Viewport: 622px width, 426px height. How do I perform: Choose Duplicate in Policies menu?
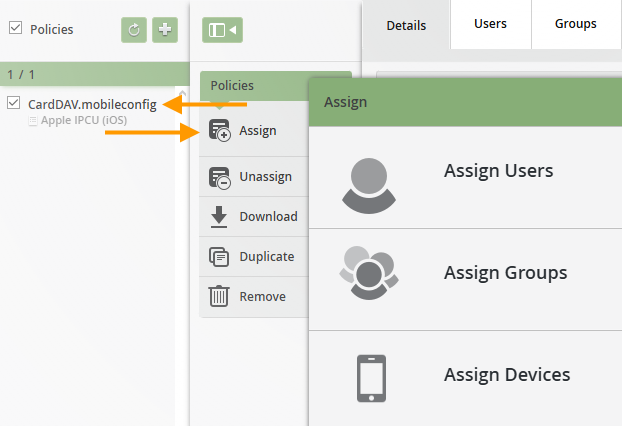pyautogui.click(x=254, y=257)
